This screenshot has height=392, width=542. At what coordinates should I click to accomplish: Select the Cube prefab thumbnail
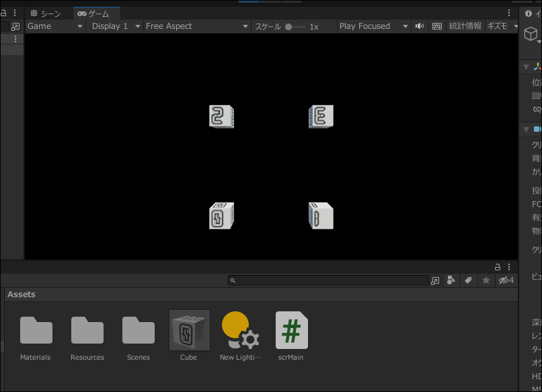coord(189,330)
